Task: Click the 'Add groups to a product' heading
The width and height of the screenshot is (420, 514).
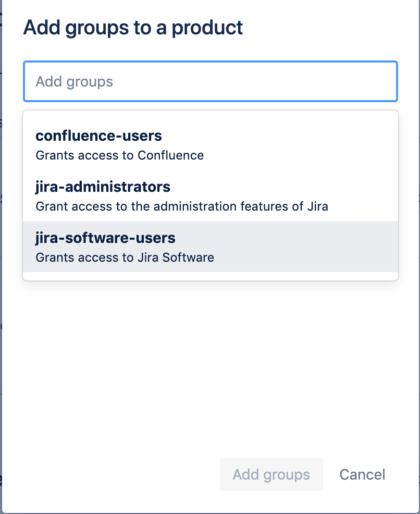Action: click(133, 28)
